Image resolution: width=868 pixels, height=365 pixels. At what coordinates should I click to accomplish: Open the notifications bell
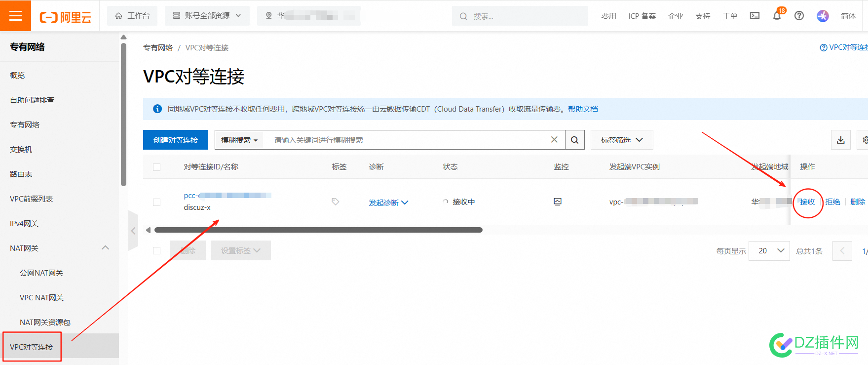coord(777,16)
